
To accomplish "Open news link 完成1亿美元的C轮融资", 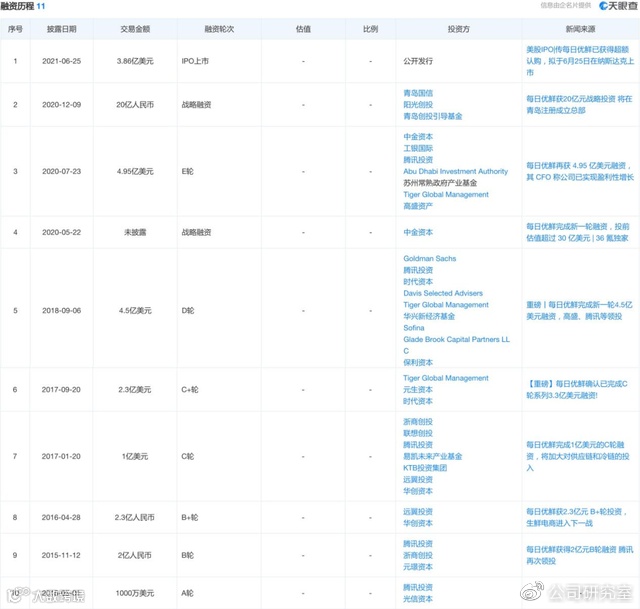I will (578, 456).
